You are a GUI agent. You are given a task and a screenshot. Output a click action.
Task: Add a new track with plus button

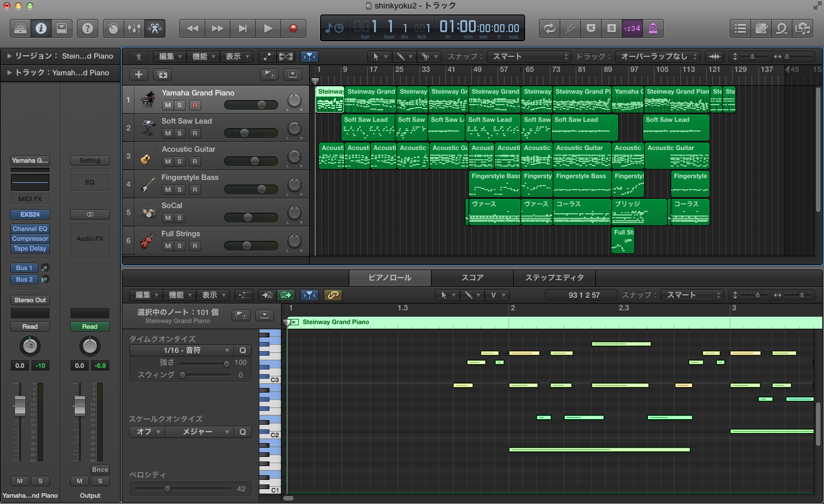tap(138, 74)
